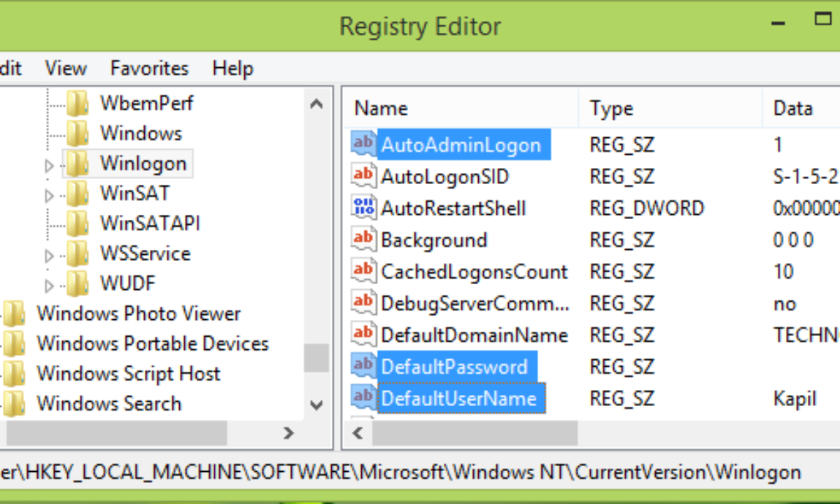This screenshot has height=504, width=840.
Task: Click the string icon next to DebugServerComm
Action: (x=363, y=302)
